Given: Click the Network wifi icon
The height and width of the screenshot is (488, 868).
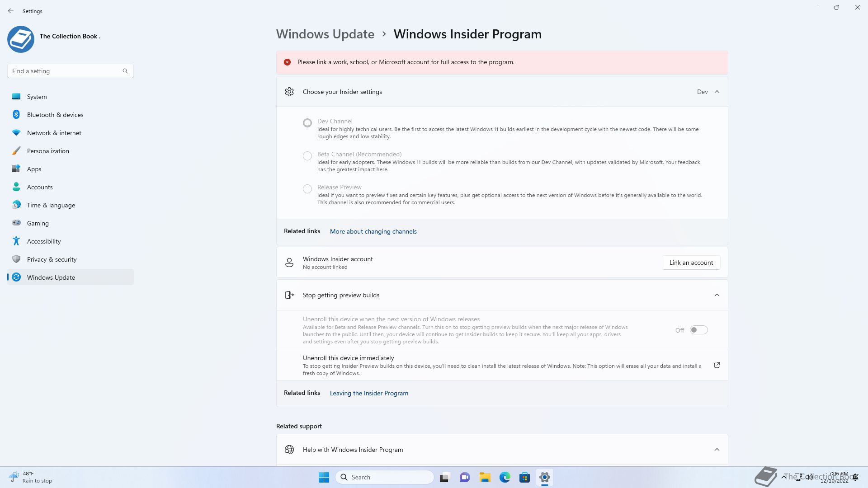Looking at the screenshot, I should point(16,132).
